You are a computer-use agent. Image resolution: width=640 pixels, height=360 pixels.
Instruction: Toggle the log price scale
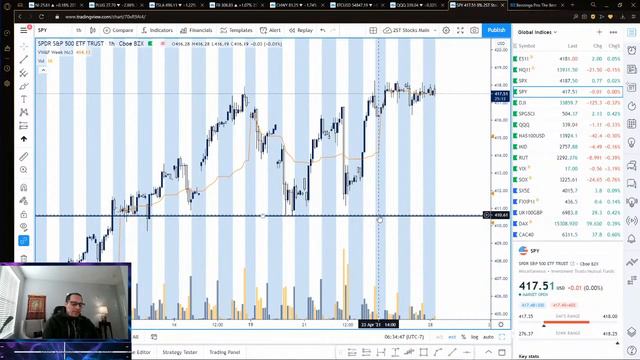pyautogui.click(x=474, y=337)
